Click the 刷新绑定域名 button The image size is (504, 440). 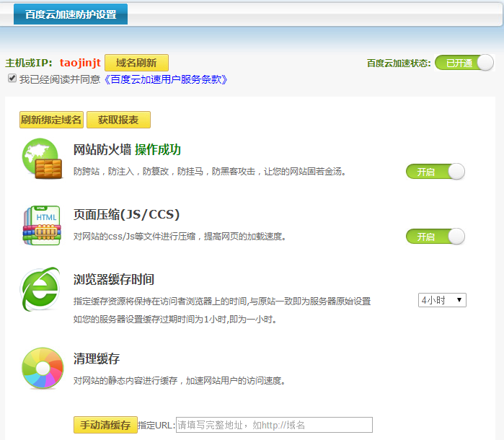(x=51, y=120)
